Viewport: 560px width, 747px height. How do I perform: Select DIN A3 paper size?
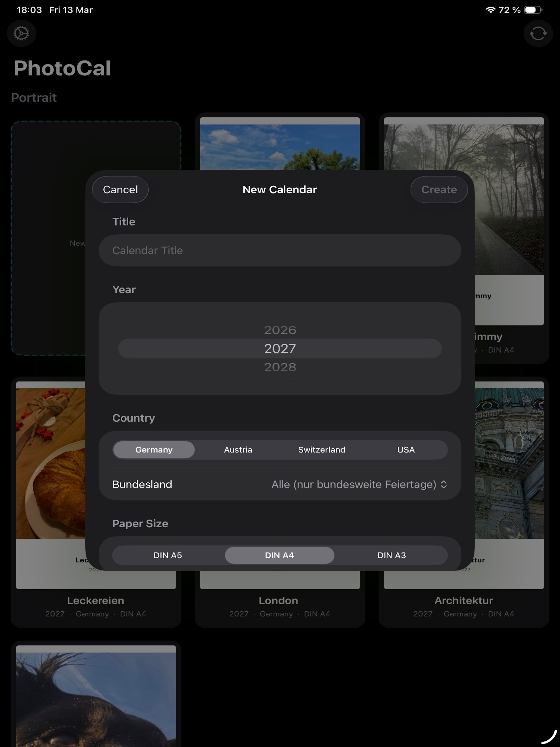coord(392,555)
